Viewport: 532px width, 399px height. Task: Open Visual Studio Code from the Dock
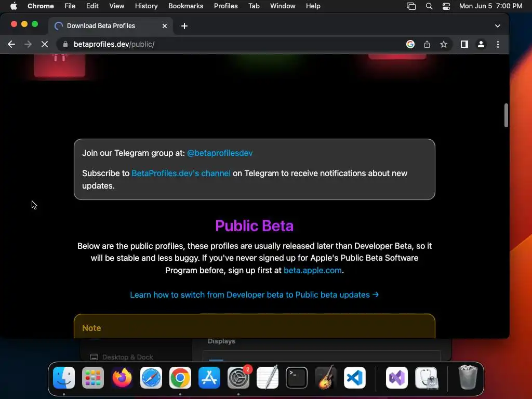click(355, 378)
